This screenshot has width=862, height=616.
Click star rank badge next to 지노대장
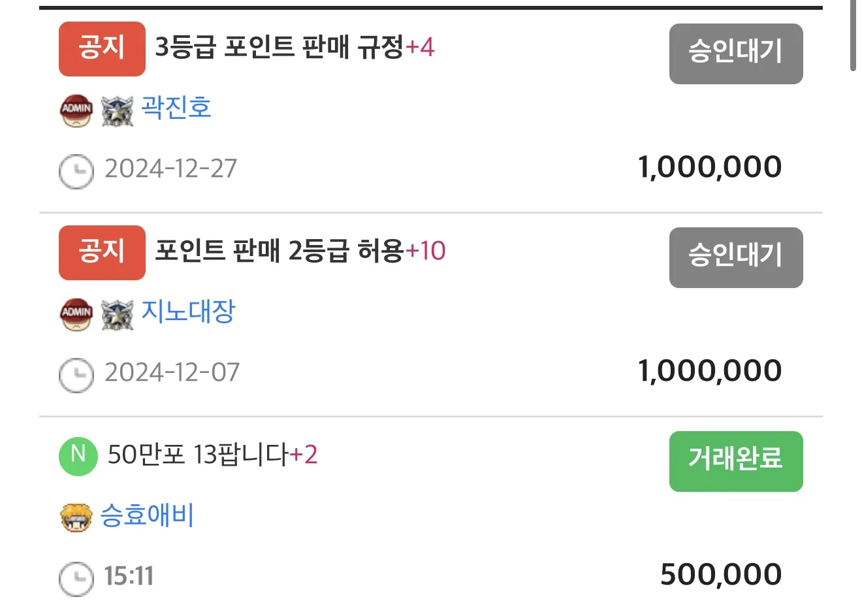118,314
